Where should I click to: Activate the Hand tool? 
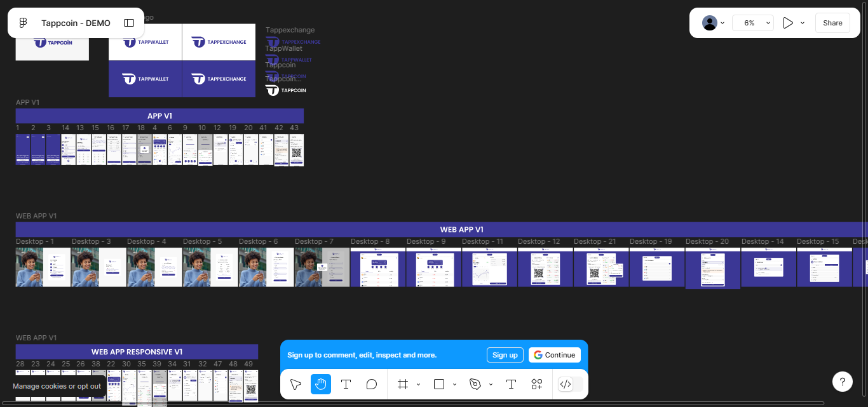point(321,384)
